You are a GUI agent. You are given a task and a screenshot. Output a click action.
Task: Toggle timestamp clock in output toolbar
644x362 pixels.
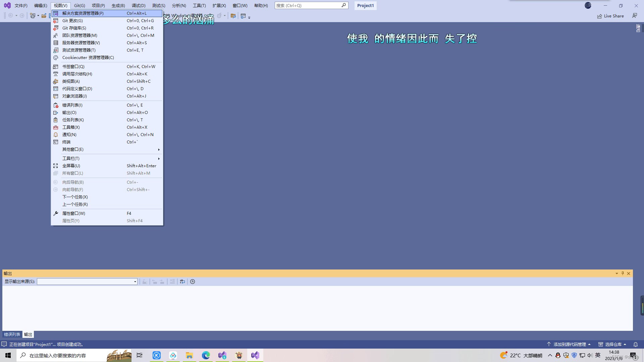coord(193,282)
